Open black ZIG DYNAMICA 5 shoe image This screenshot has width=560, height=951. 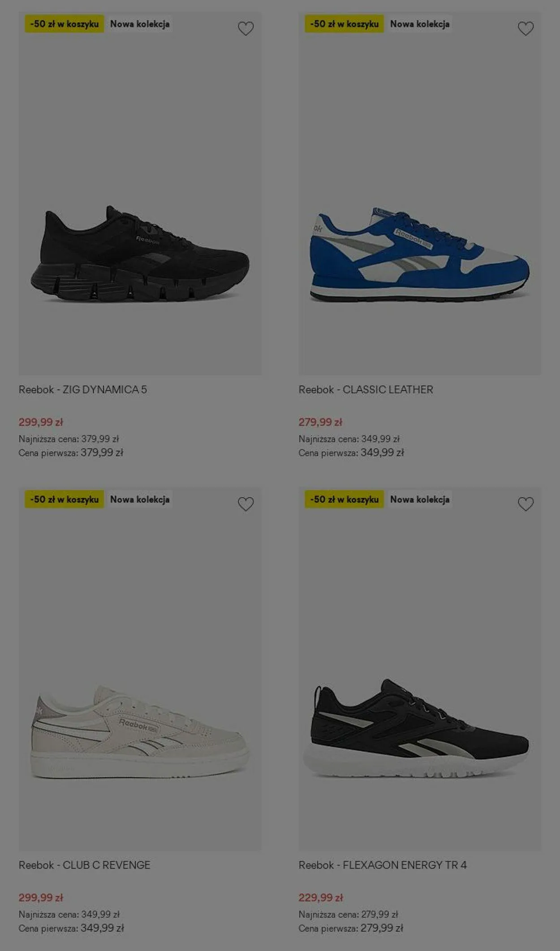(x=140, y=254)
